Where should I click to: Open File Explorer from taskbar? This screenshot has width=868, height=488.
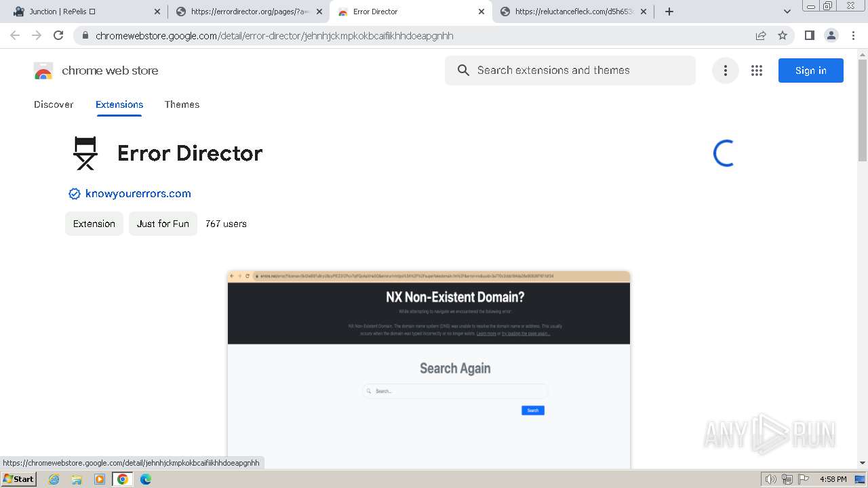pos(77,479)
